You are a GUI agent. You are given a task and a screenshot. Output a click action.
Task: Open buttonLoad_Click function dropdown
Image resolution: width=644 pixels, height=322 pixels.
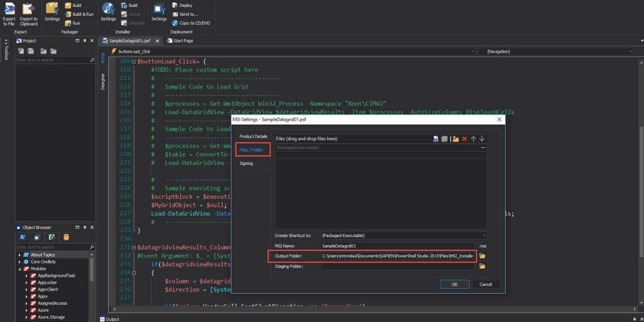293,52
